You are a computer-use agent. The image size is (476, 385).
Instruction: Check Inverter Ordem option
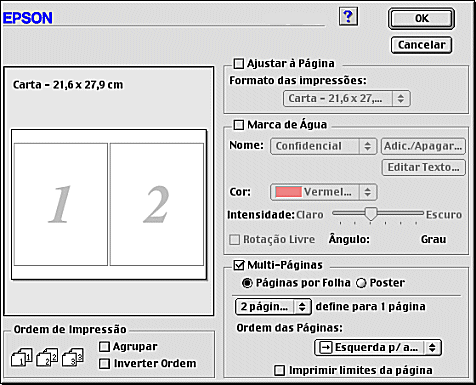(105, 364)
